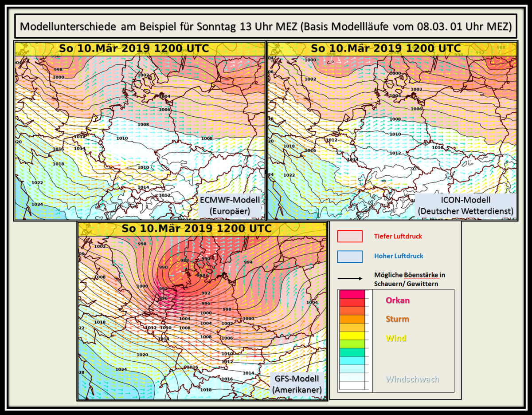
Task: Select the blue Hoher Luftdruck legend box
Action: click(x=350, y=257)
